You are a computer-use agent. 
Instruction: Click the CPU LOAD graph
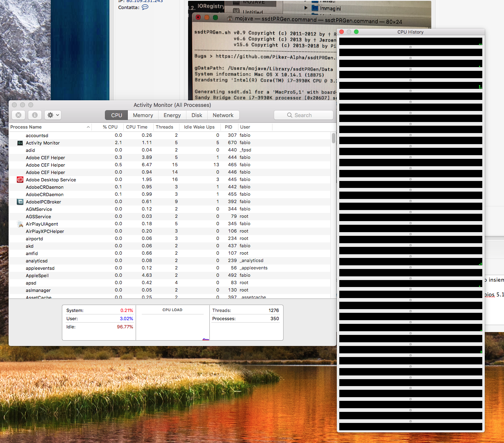(x=173, y=327)
